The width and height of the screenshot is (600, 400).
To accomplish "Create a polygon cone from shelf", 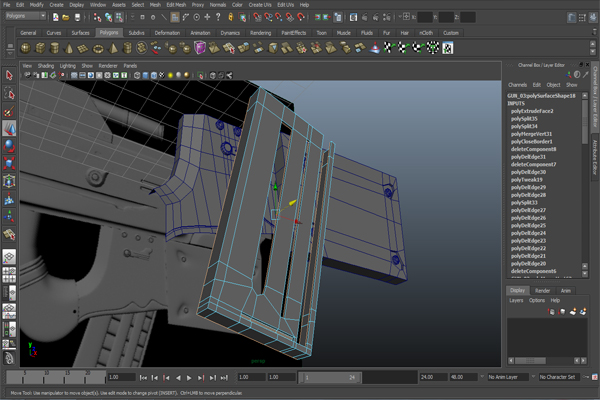I will 69,48.
